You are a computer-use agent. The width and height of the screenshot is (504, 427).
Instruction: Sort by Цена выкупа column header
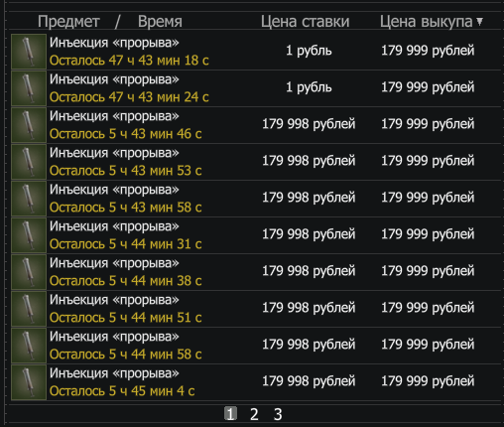426,22
